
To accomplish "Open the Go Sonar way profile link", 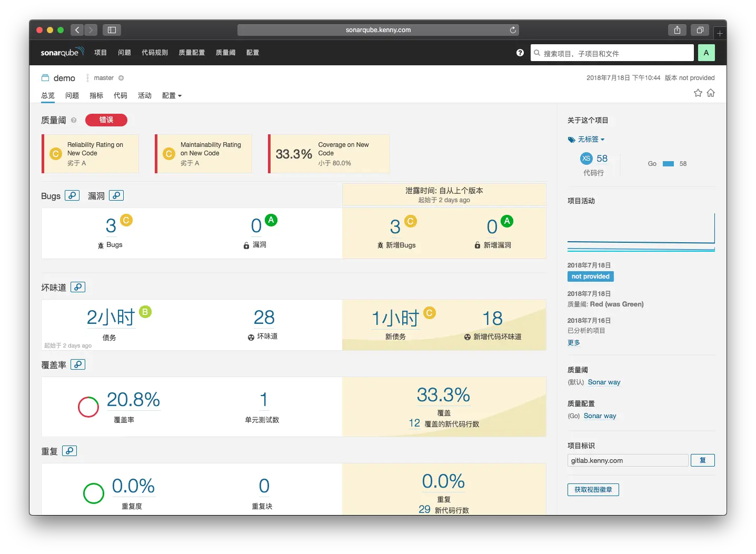I will pyautogui.click(x=600, y=416).
